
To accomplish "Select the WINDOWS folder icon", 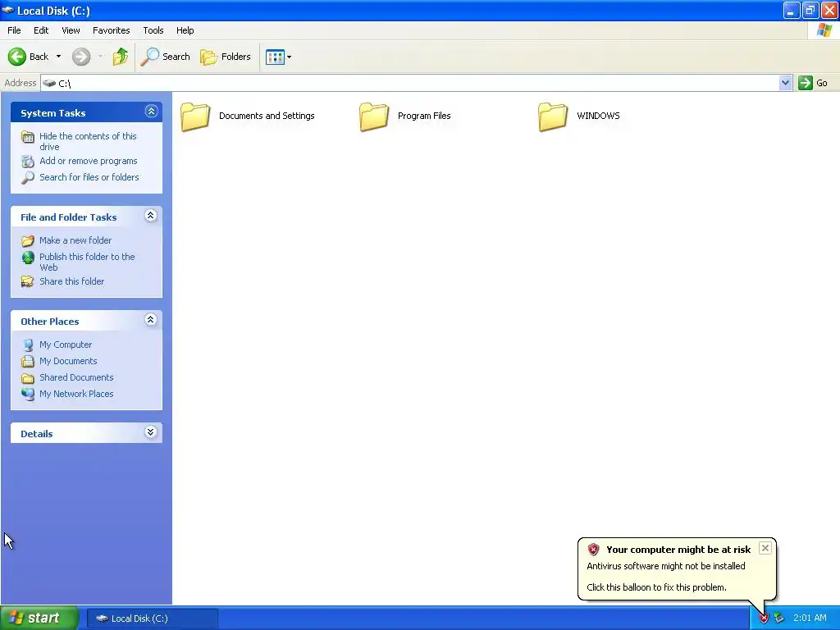I will point(553,116).
